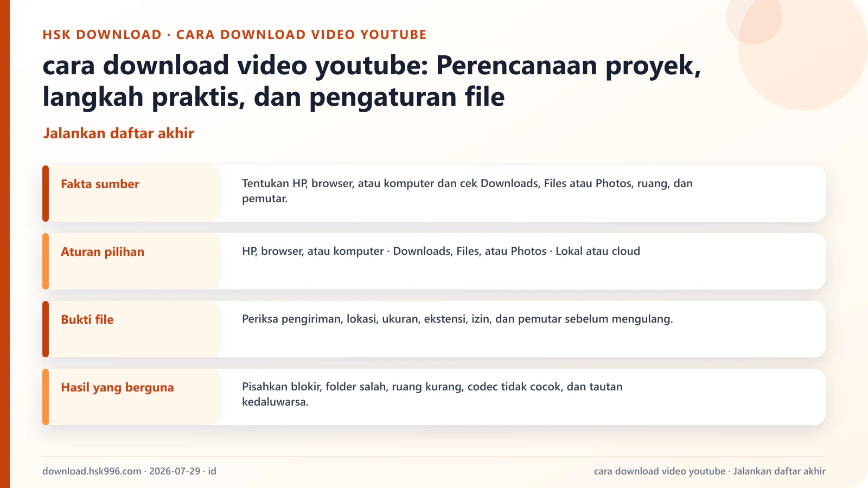Screen dimensions: 868x488
Task: Click the header 'HSK DOWNLOAD · CARA DOWNLOAD VIDEO YOUTUBE'
Action: point(234,35)
